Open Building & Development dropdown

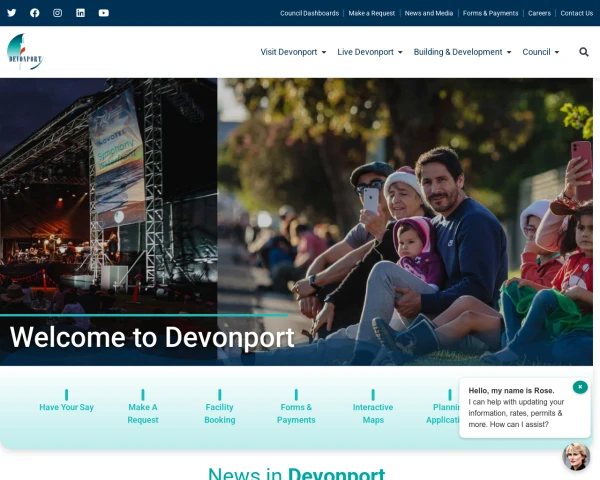(x=462, y=52)
